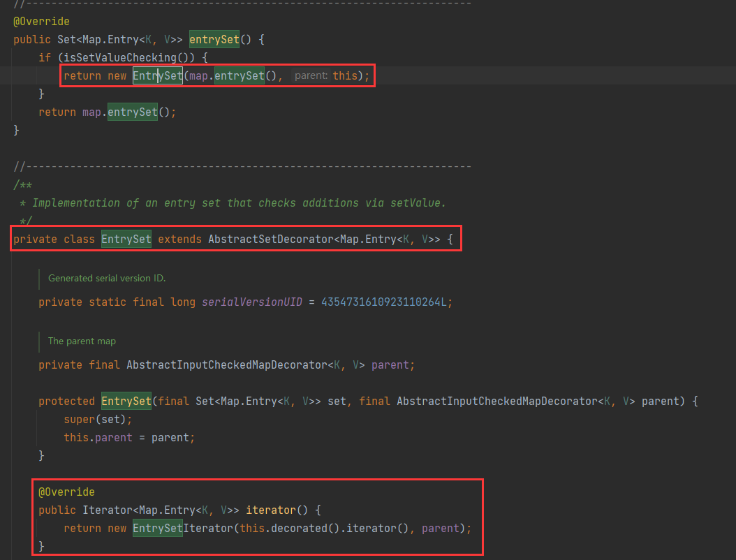Screen dimensions: 736x560
Task: Click the 'parent:' parameter hint
Action: 311,75
